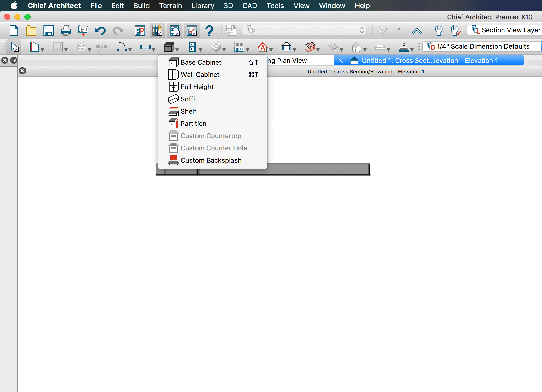
Task: Choose Shelf from the menu
Action: pyautogui.click(x=213, y=111)
